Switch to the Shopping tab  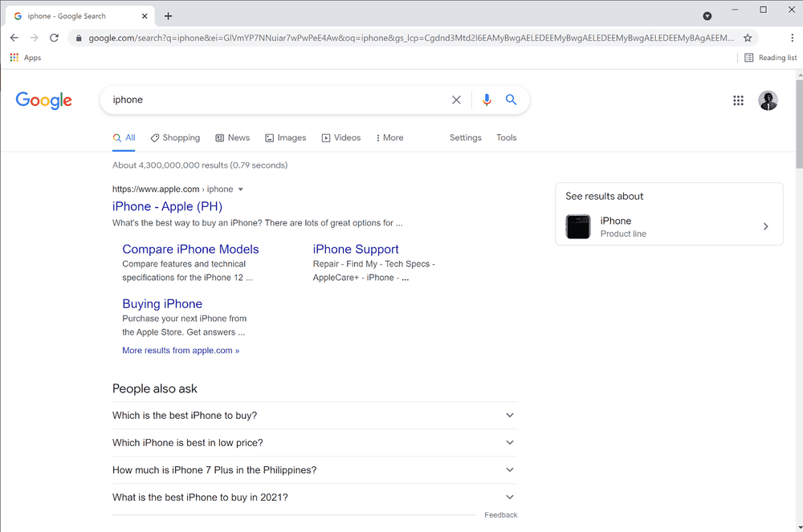pos(175,137)
